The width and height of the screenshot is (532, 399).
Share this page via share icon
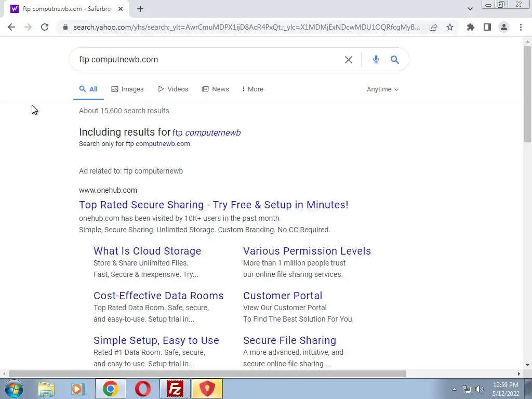[x=433, y=27]
